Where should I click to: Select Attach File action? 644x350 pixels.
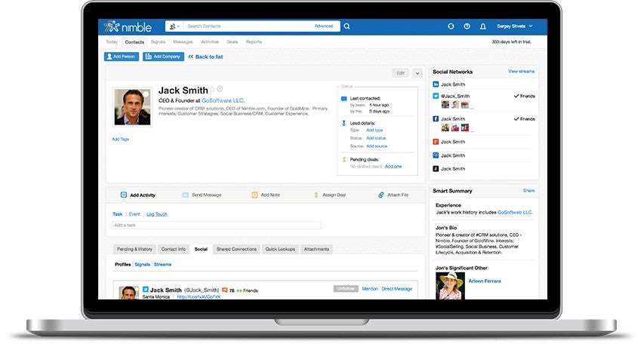point(393,195)
